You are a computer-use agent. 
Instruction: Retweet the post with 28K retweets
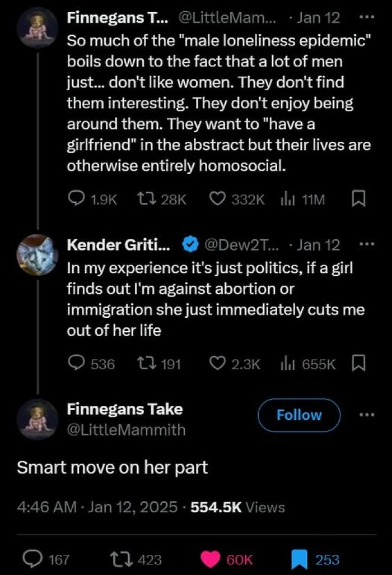click(x=146, y=199)
